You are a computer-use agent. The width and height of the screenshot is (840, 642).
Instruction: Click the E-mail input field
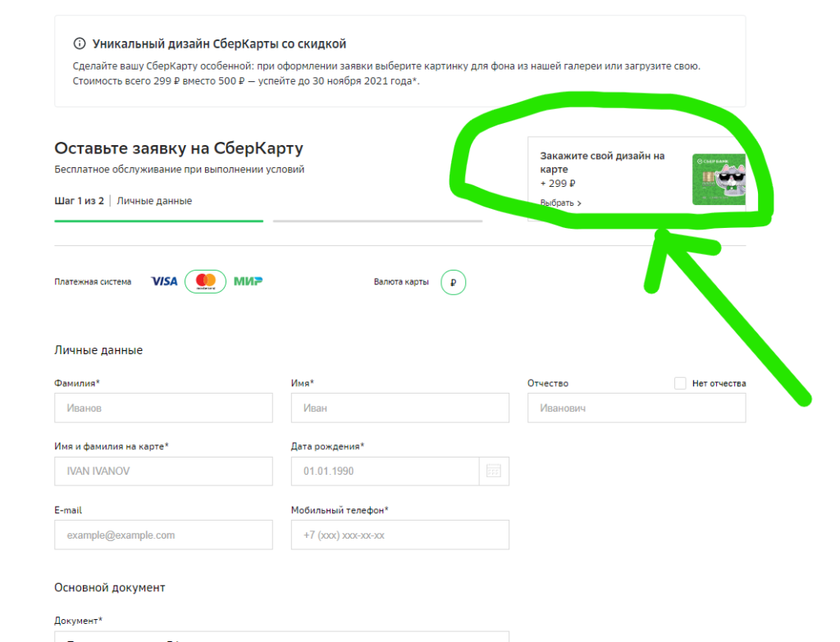(x=163, y=535)
